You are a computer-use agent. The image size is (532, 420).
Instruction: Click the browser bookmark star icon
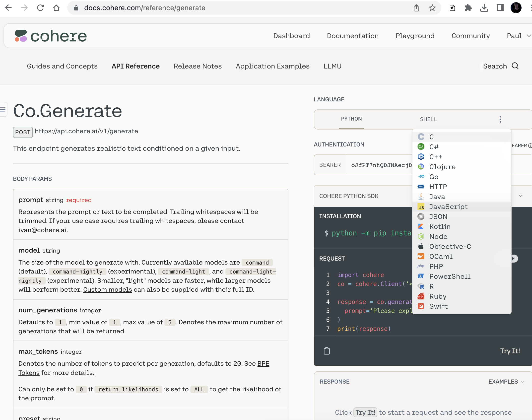pos(433,8)
